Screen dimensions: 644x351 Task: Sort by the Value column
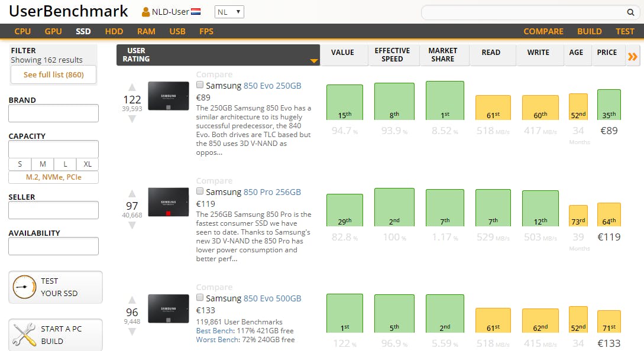pos(344,55)
